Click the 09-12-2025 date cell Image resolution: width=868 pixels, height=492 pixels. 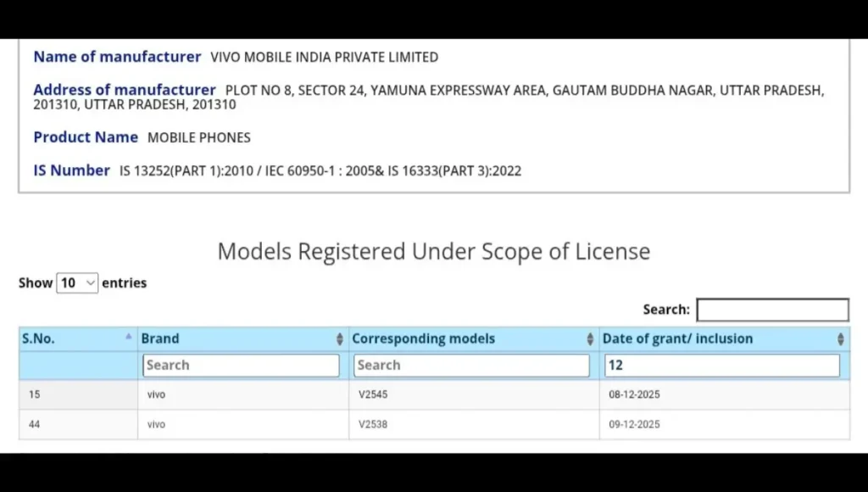pyautogui.click(x=634, y=424)
